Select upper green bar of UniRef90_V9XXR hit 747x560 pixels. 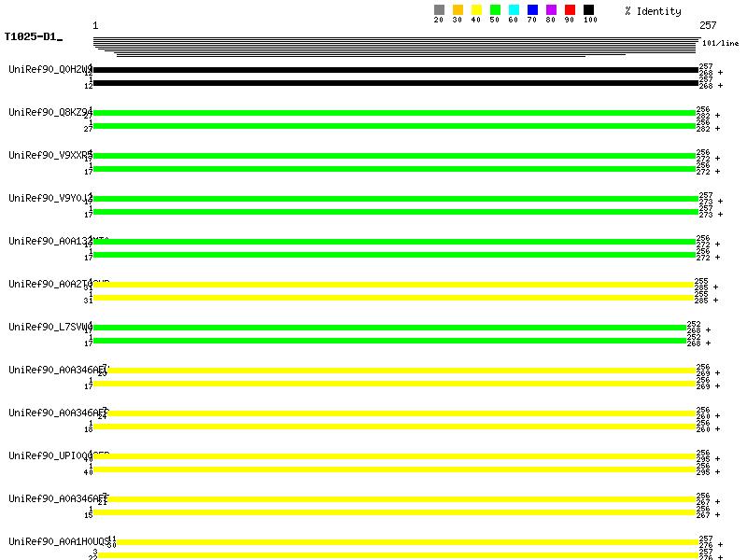pos(394,156)
